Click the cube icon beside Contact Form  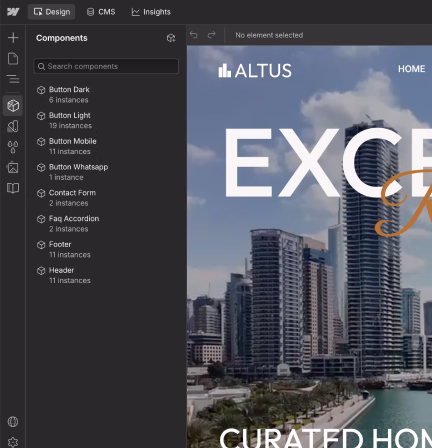coord(41,193)
